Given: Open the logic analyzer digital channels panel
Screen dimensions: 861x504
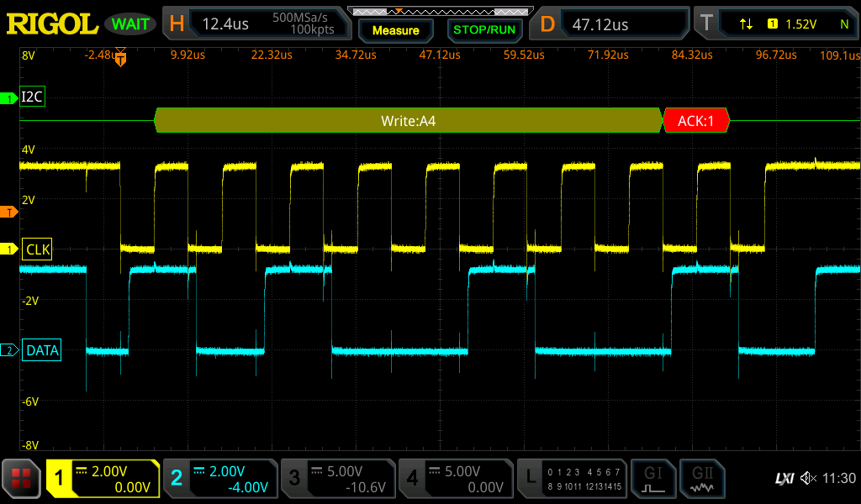Looking at the screenshot, I should click(573, 479).
